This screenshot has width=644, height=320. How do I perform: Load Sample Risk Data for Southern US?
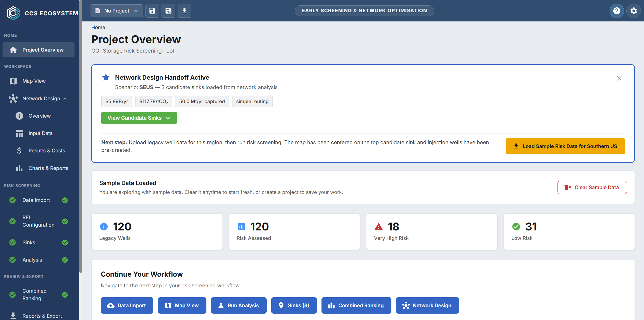(565, 146)
